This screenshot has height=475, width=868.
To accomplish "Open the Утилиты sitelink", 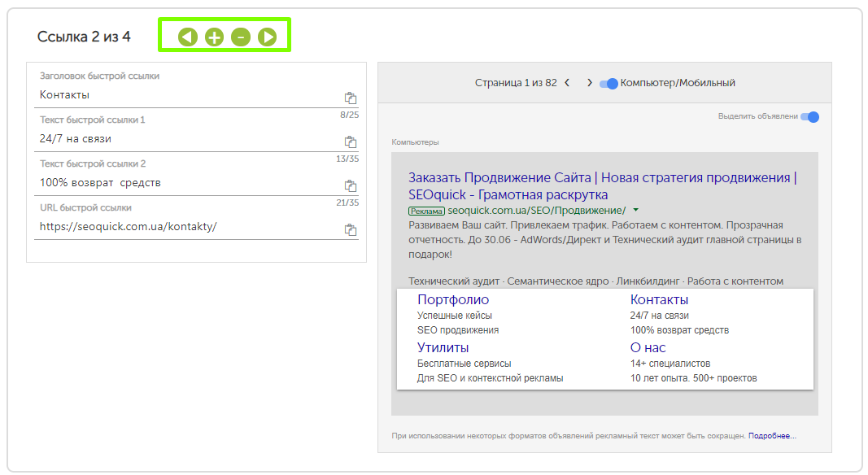I will pyautogui.click(x=443, y=347).
